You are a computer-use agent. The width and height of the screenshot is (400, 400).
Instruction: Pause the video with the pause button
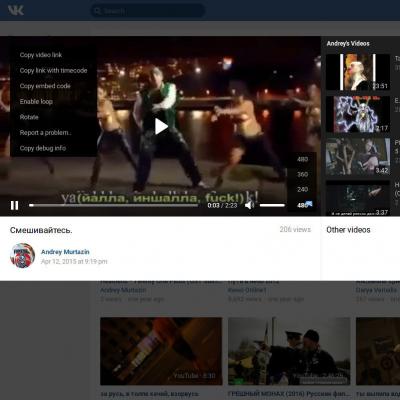coord(14,205)
